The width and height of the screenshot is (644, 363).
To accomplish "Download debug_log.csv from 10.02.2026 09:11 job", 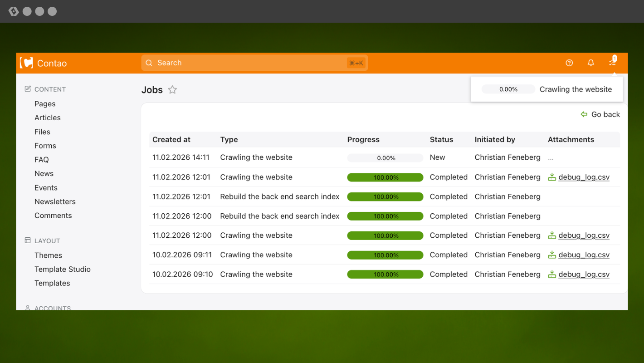I will coord(584,255).
